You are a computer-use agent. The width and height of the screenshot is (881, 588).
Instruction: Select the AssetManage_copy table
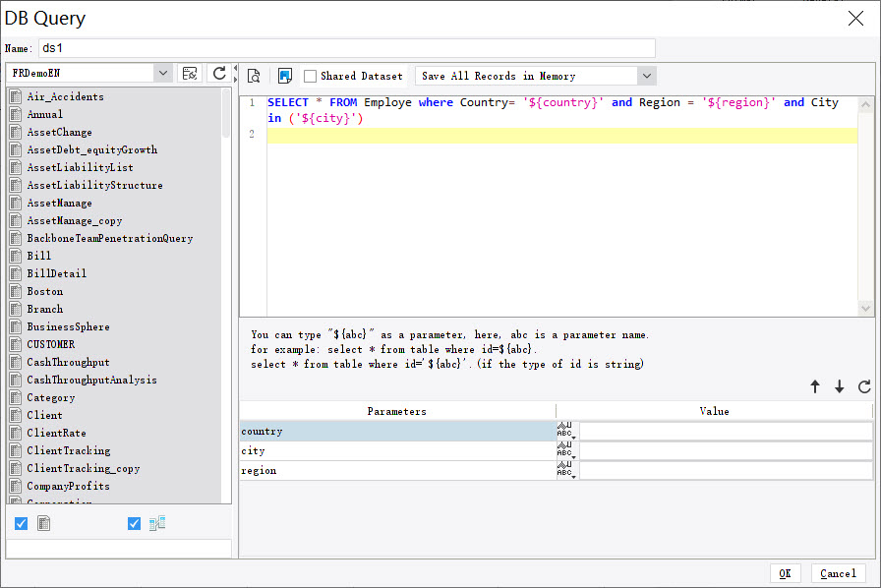(75, 220)
